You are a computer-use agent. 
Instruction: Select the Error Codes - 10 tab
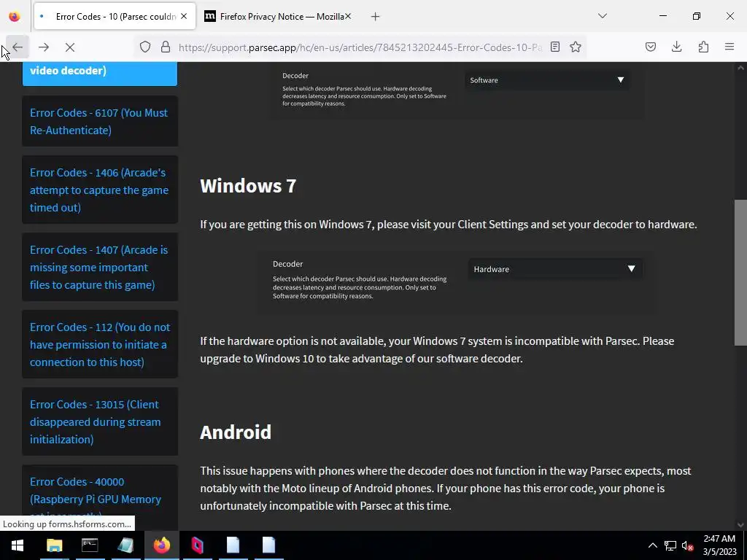(x=115, y=17)
